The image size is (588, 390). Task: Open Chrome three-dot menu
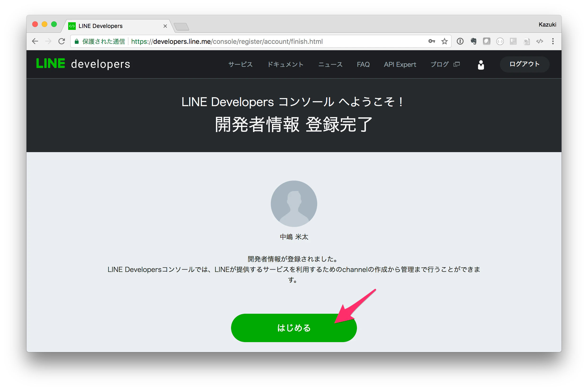553,41
